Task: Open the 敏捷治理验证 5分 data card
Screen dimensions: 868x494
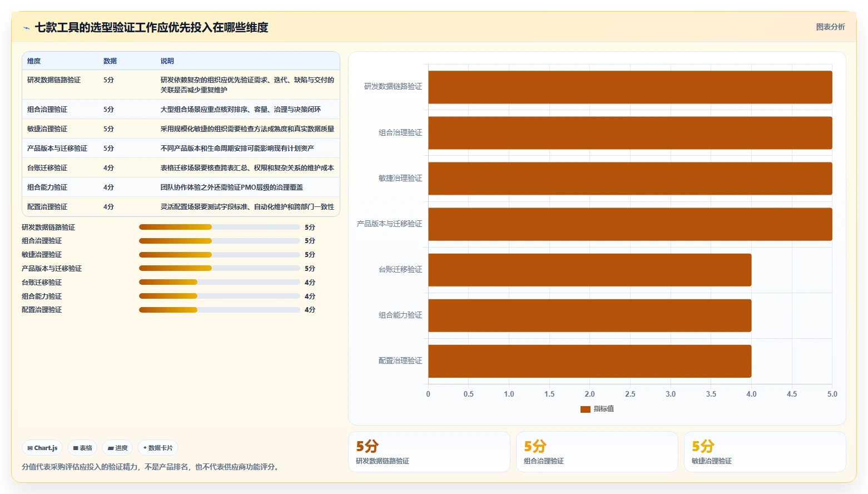Action: point(765,452)
